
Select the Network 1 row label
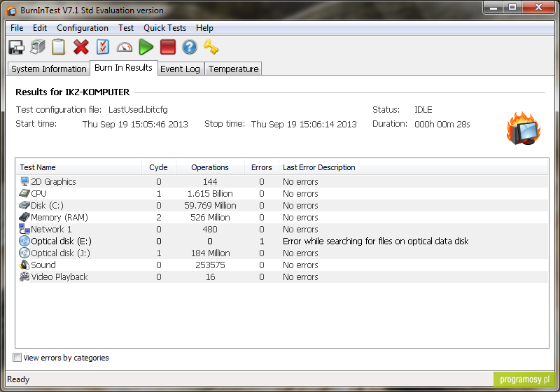pos(51,229)
